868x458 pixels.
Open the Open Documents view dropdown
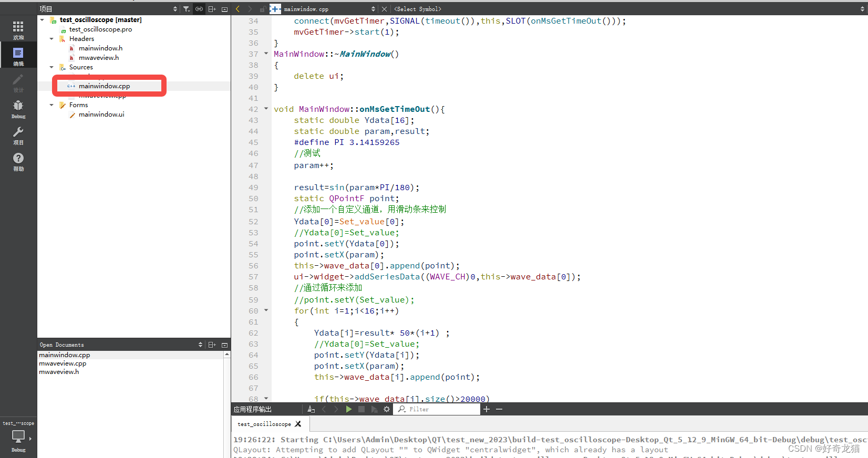coord(200,345)
